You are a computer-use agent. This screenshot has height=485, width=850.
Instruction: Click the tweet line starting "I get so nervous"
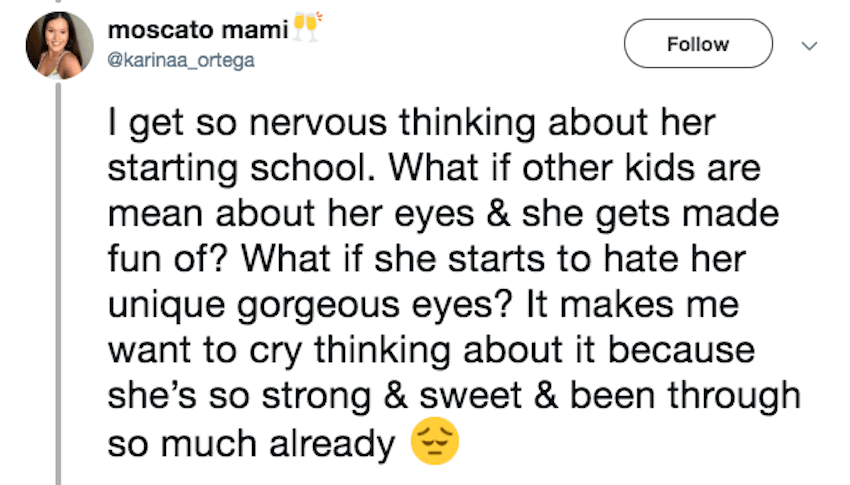pos(411,124)
